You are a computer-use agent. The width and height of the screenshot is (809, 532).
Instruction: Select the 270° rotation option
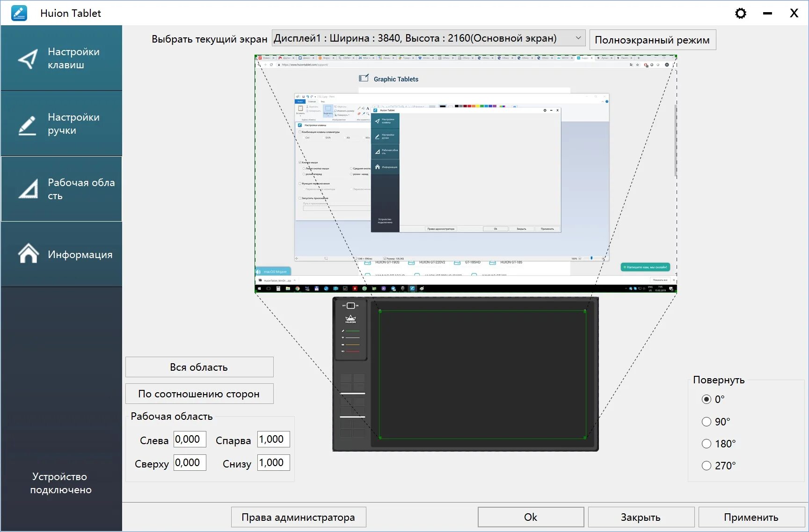pos(707,466)
